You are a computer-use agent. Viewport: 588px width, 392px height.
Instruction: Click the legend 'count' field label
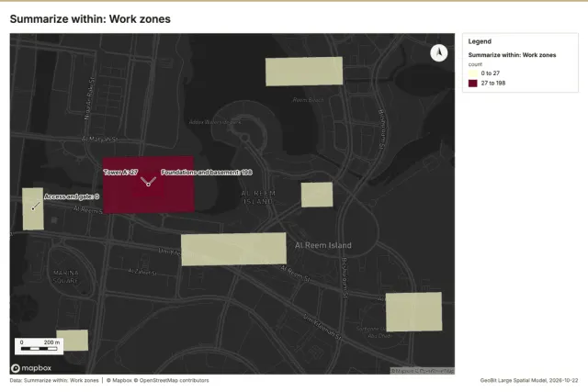475,64
